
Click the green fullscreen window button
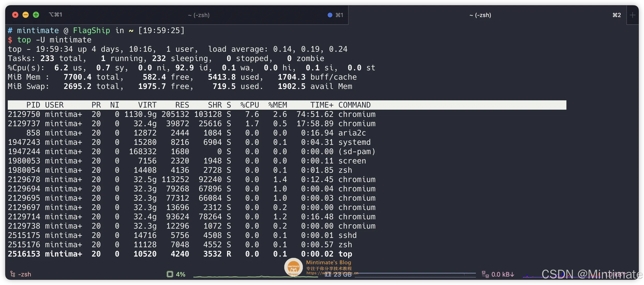click(36, 15)
